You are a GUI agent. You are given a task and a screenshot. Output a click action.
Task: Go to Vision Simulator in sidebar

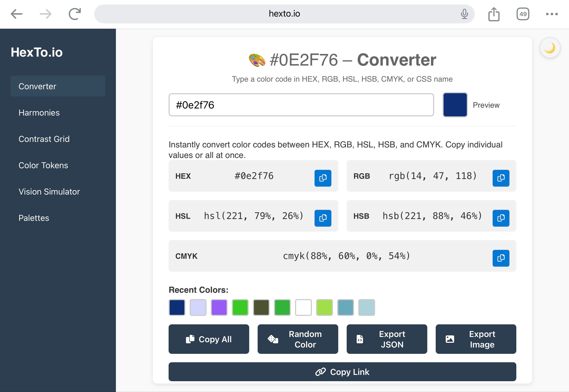[49, 192]
